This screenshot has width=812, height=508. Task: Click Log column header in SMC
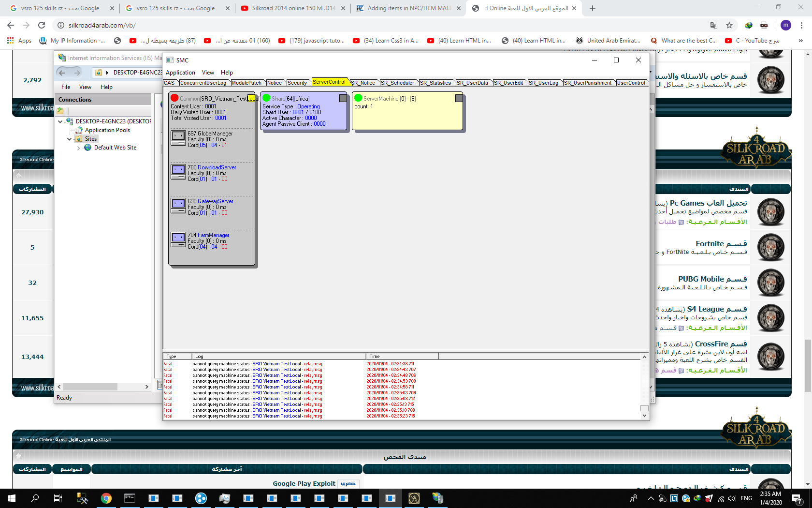(x=279, y=356)
